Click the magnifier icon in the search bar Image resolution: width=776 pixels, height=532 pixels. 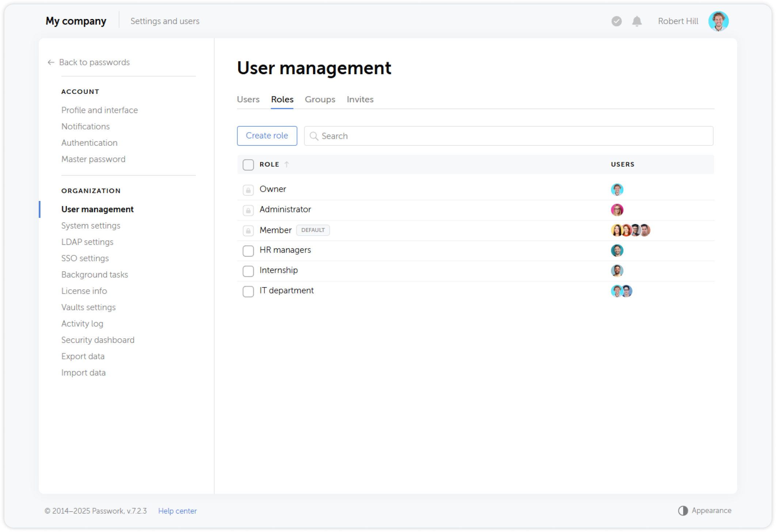coord(314,136)
